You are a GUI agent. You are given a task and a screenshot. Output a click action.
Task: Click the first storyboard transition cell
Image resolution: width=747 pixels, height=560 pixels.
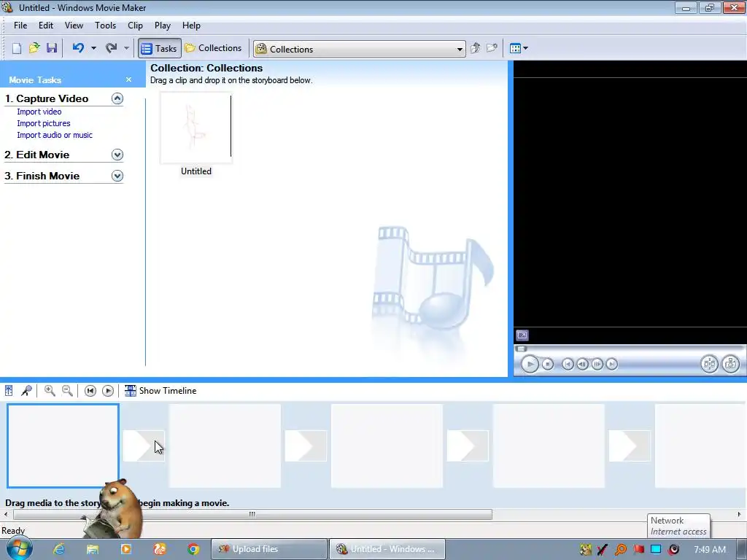point(144,446)
